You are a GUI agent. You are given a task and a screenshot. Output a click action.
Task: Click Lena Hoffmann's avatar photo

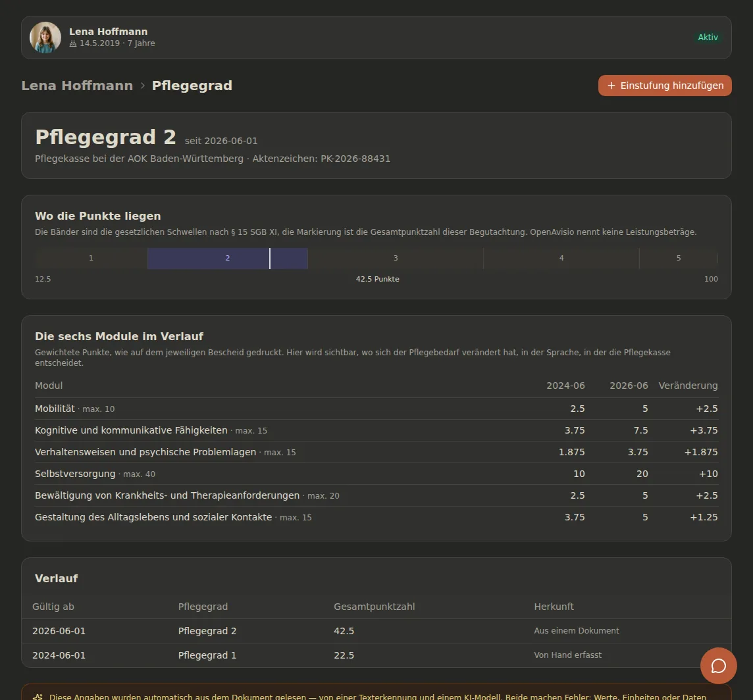(x=45, y=37)
